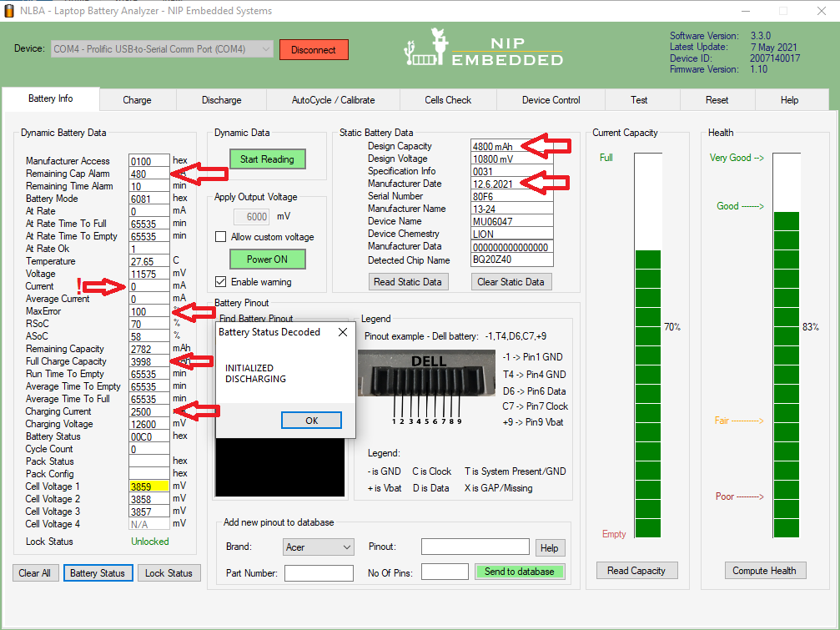This screenshot has width=840, height=630.
Task: Click the NLBA battery icon in title bar
Action: [8, 11]
